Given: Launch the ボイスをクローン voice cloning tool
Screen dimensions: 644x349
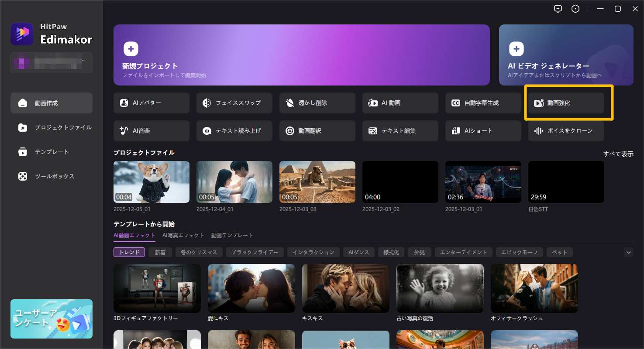Looking at the screenshot, I should tap(566, 130).
